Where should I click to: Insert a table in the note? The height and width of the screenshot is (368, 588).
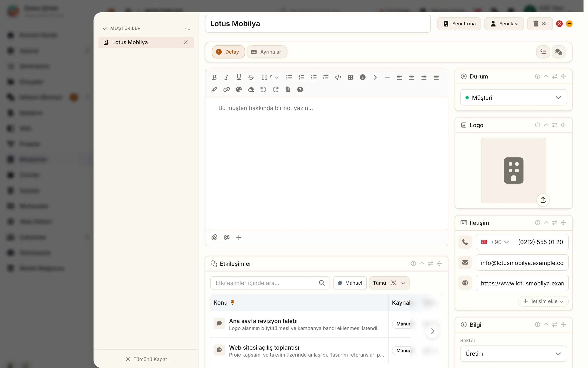point(350,77)
